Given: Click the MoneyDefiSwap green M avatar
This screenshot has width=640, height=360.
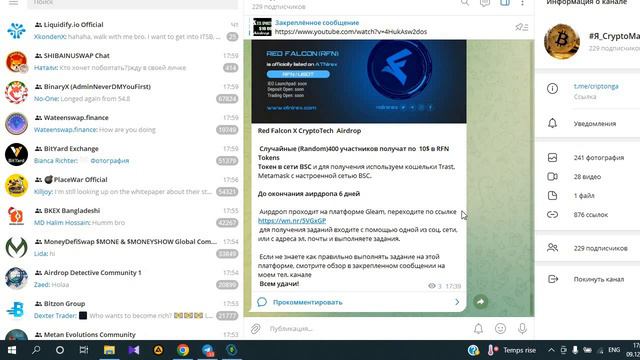Looking at the screenshot, I should pyautogui.click(x=16, y=248).
